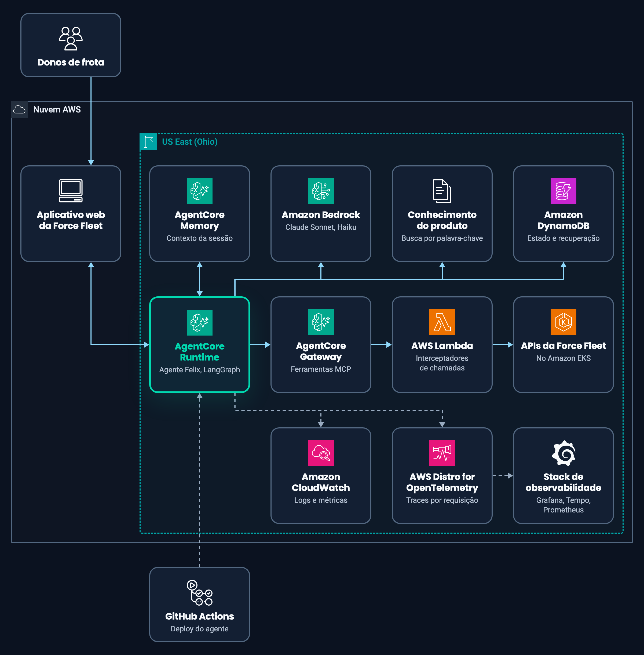
Task: Select the 'Amazon CloudWatch' title
Action: point(321,482)
